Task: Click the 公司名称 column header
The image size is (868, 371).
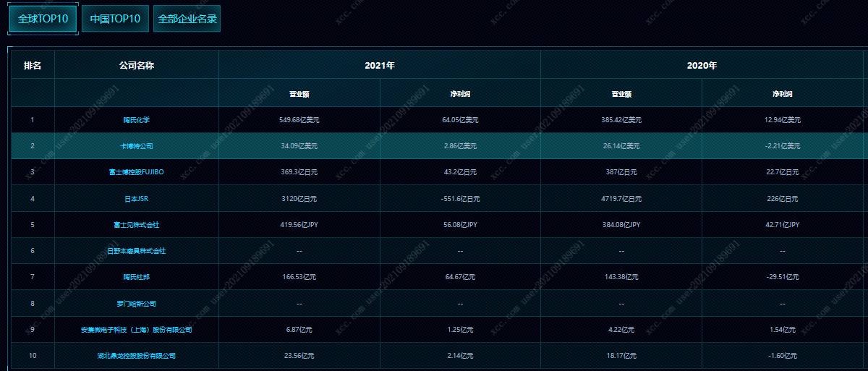Action: pos(136,66)
